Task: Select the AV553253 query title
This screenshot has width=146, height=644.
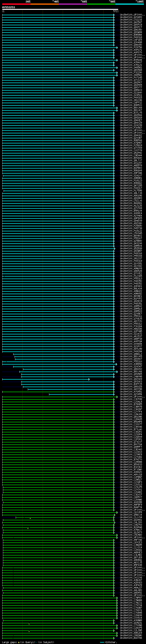Action: (x=8, y=7)
